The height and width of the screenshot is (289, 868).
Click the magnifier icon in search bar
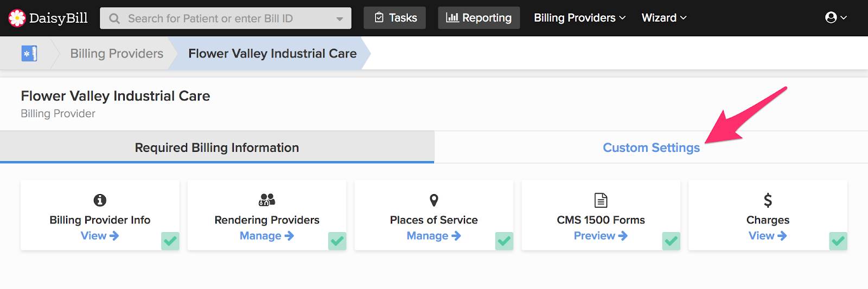point(114,18)
